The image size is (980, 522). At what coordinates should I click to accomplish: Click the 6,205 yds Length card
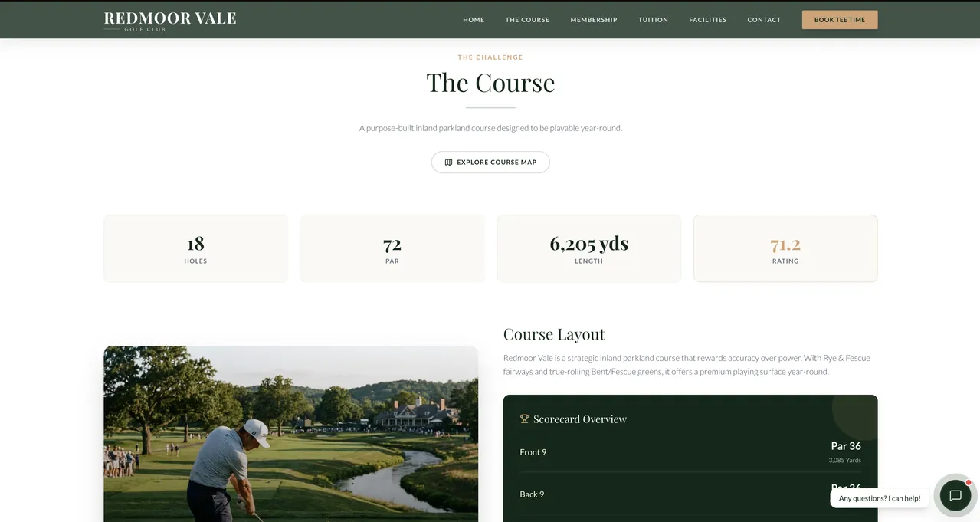588,248
